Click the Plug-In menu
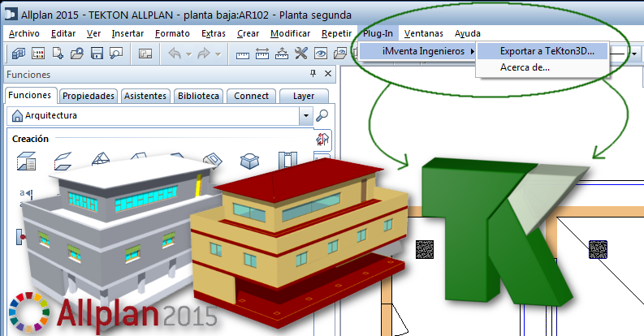The image size is (644, 336). pos(378,33)
